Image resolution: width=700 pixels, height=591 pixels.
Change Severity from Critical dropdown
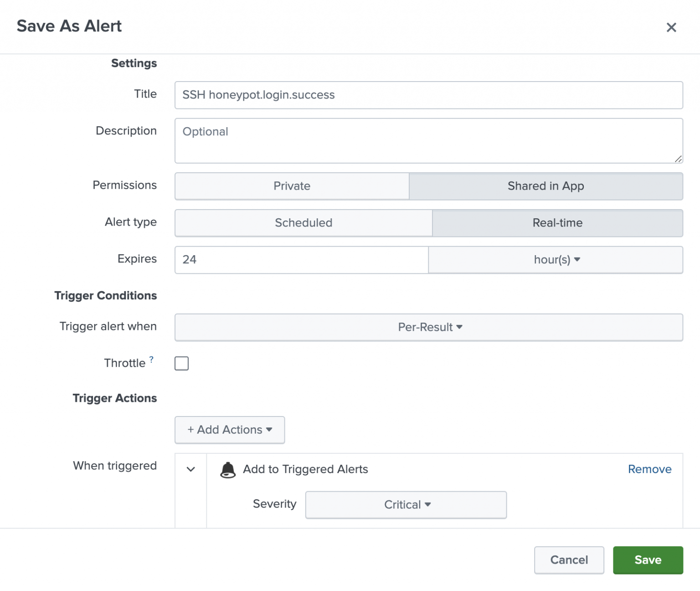click(406, 504)
